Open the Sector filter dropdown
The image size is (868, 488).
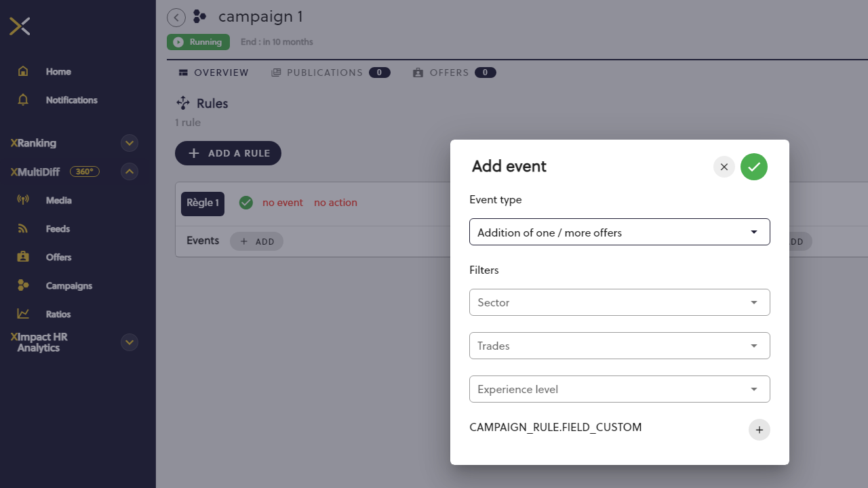pos(620,302)
